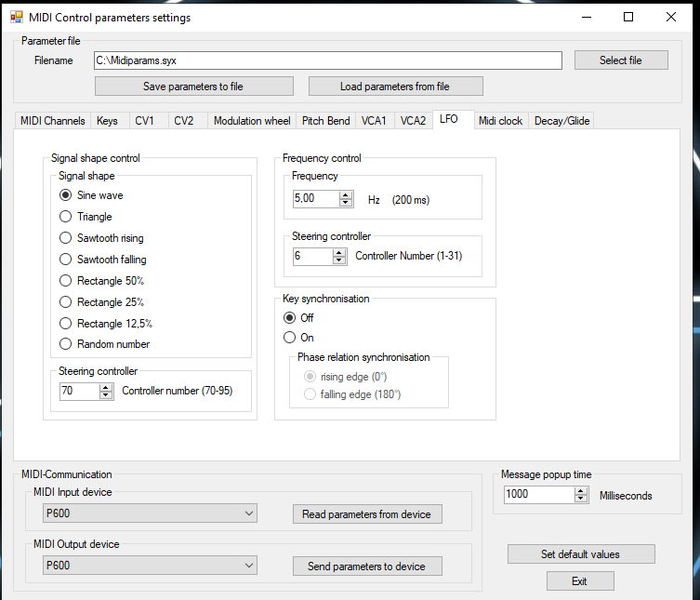Decrease frequency steering controller number

339,260
